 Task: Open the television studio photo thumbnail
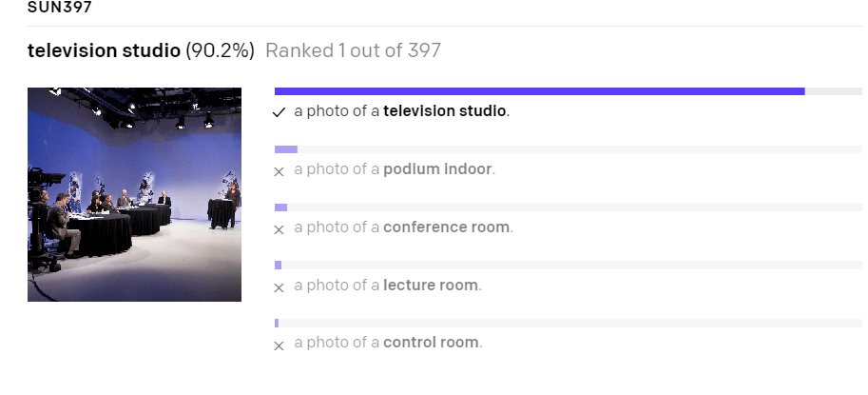coord(134,194)
